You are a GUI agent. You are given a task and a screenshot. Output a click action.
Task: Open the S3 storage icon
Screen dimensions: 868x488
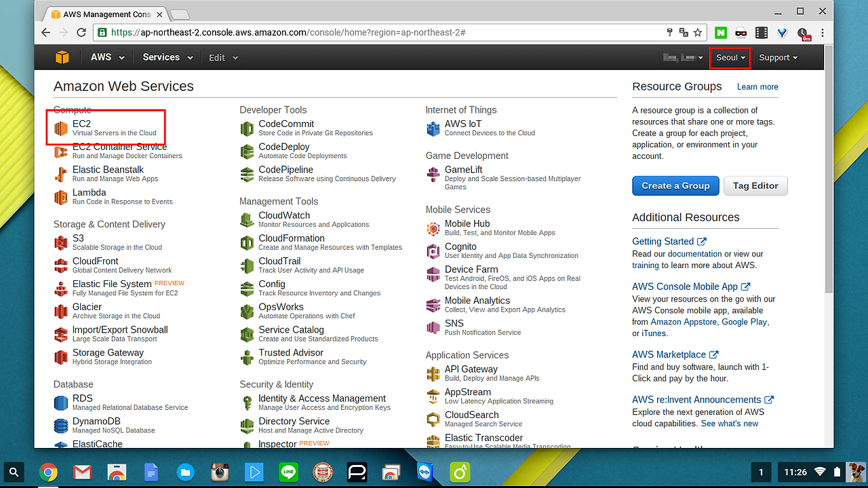point(61,243)
